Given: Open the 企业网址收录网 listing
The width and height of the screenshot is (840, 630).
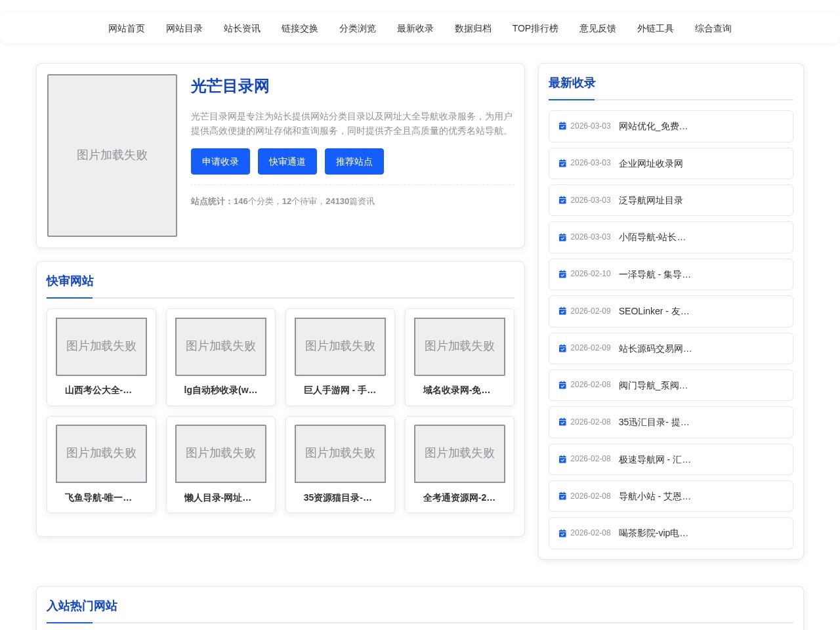Looking at the screenshot, I should pyautogui.click(x=651, y=163).
